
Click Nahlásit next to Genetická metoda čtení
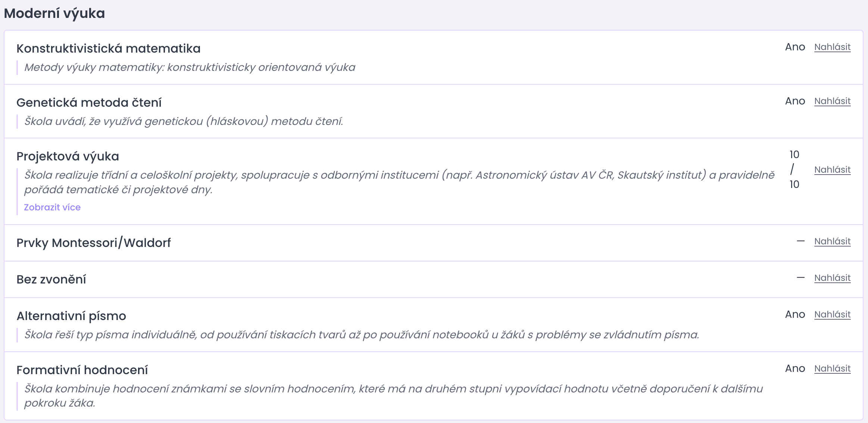click(x=832, y=101)
